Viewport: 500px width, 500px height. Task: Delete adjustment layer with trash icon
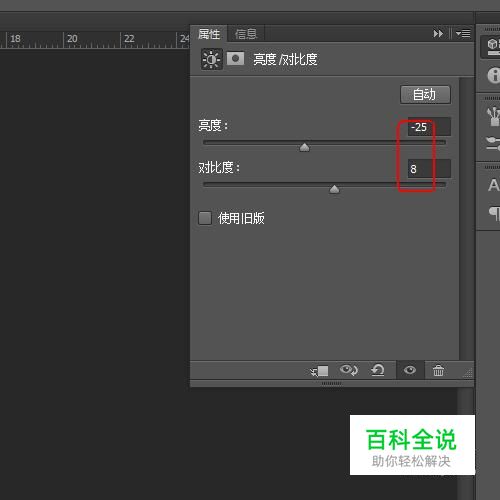point(438,370)
